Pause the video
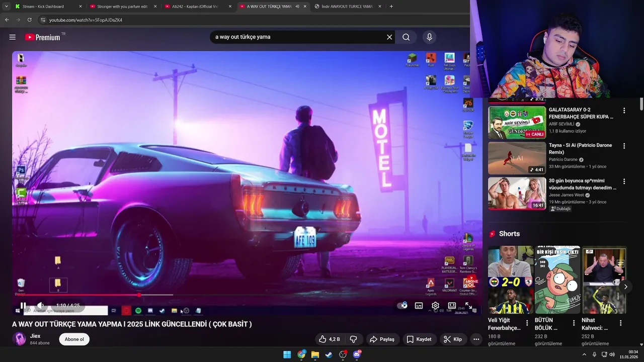The height and width of the screenshot is (362, 644). 23,305
